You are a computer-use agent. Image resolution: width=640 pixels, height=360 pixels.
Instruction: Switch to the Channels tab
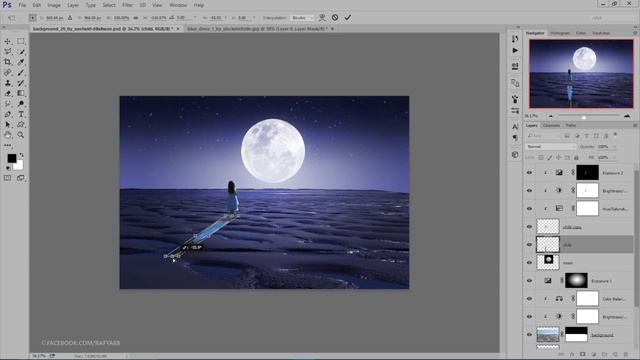[x=551, y=125]
